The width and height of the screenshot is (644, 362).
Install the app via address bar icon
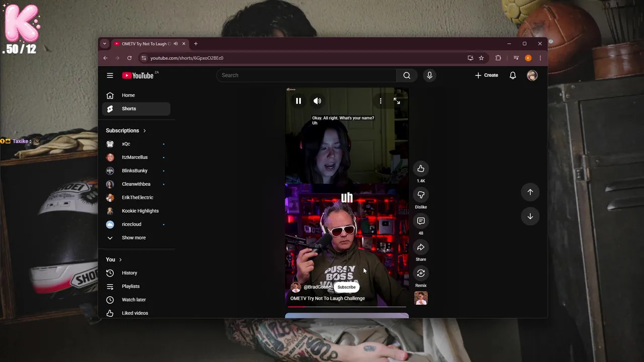click(470, 58)
